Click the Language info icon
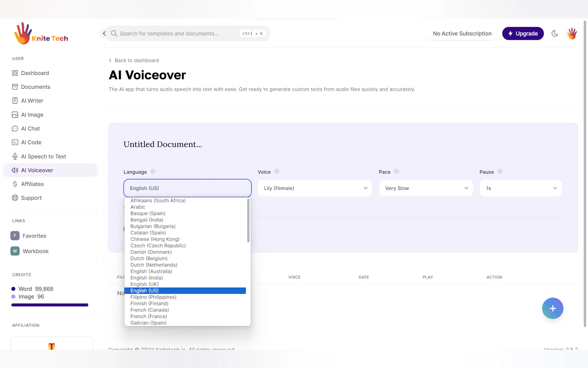This screenshot has width=588, height=368. pyautogui.click(x=153, y=171)
